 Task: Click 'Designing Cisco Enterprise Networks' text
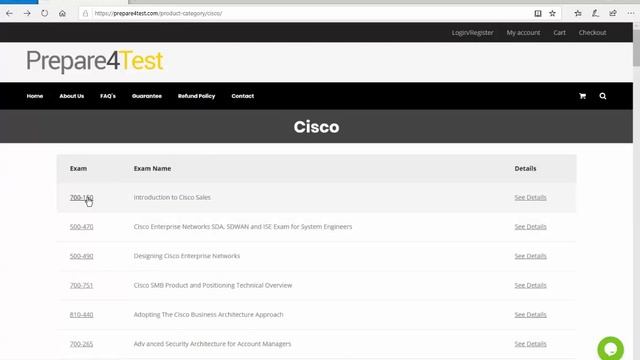click(187, 256)
